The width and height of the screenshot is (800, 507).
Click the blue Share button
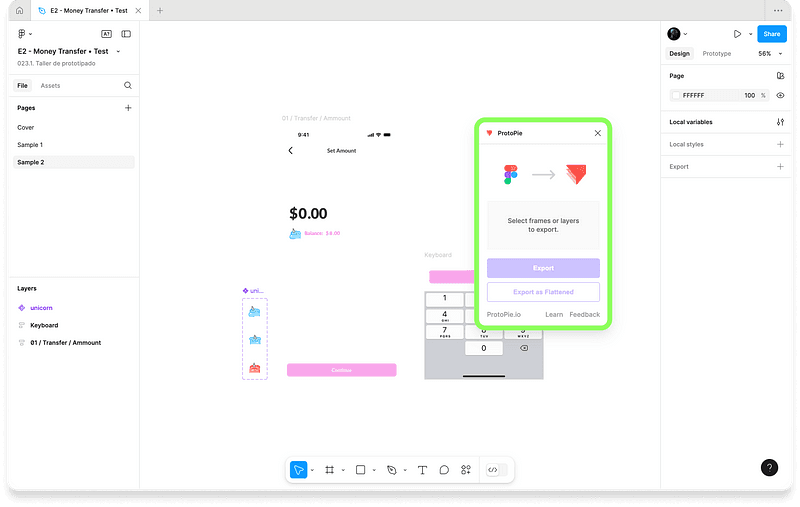pos(772,34)
